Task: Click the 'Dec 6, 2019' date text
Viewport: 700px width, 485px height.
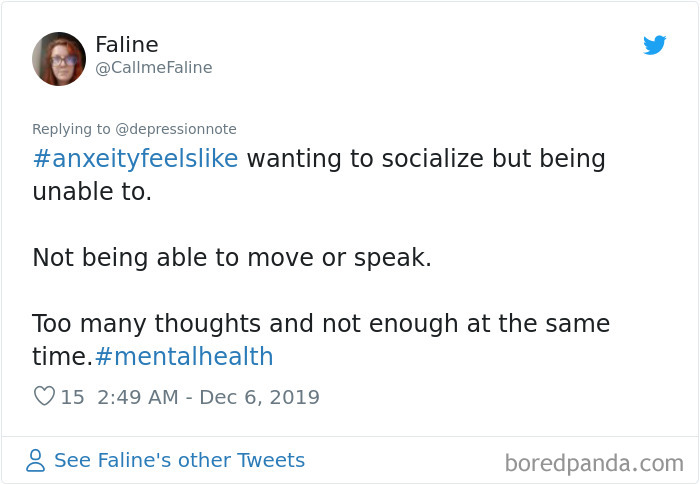Action: (x=260, y=397)
